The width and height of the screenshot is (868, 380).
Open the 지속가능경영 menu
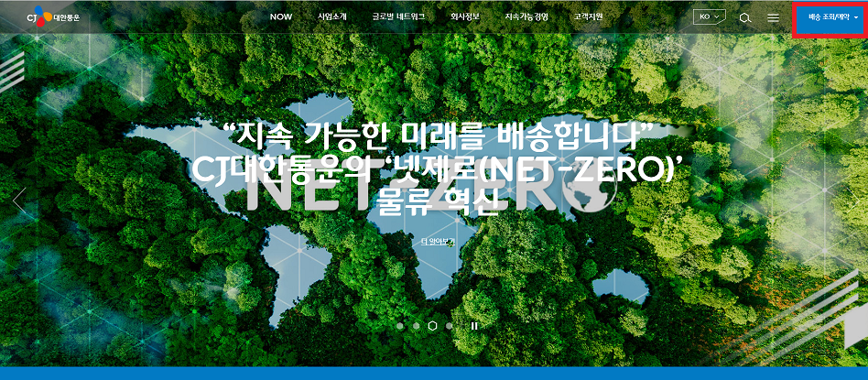(x=526, y=16)
